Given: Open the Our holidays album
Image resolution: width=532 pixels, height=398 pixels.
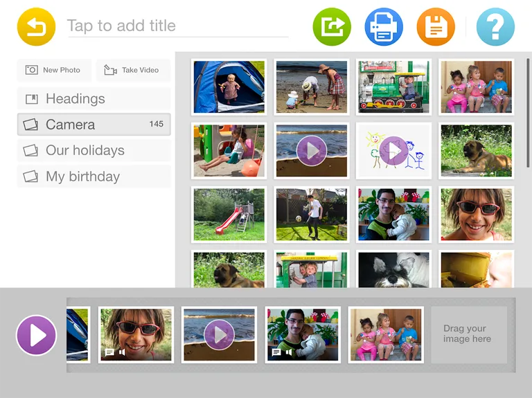Looking at the screenshot, I should click(x=94, y=150).
